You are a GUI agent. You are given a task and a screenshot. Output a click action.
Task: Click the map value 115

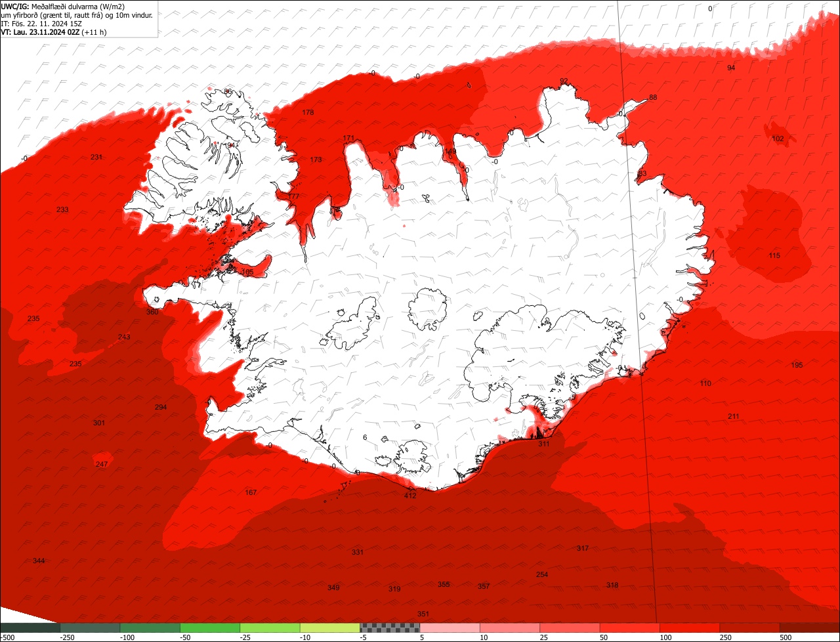(x=774, y=255)
